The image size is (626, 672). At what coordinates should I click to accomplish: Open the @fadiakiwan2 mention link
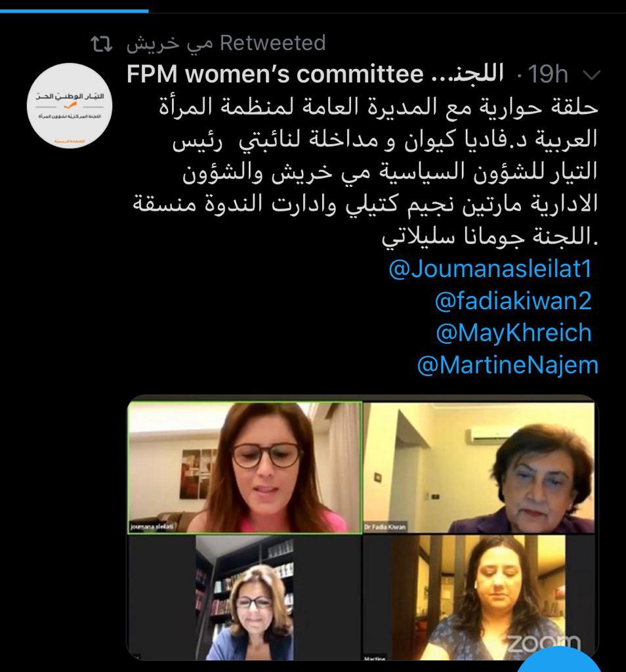click(x=513, y=301)
